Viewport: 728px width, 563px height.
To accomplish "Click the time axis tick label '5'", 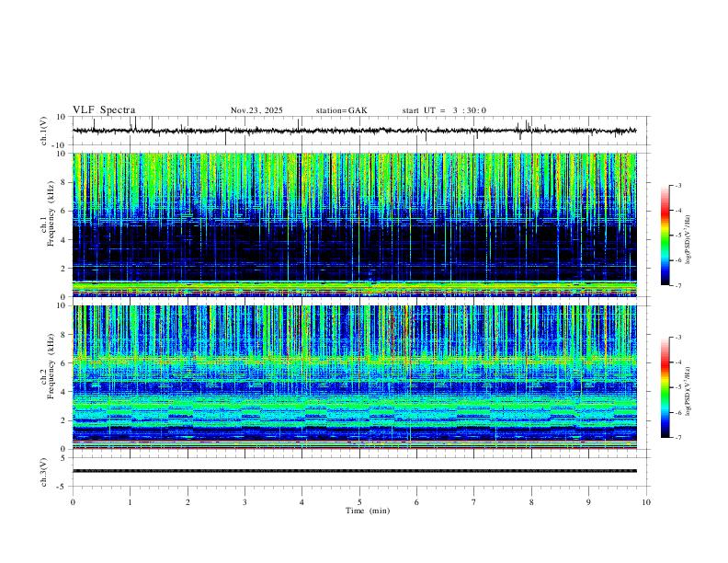I will tap(359, 502).
